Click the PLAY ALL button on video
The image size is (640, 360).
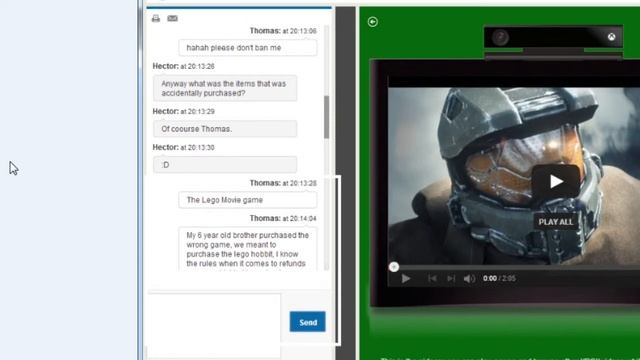coord(556,222)
